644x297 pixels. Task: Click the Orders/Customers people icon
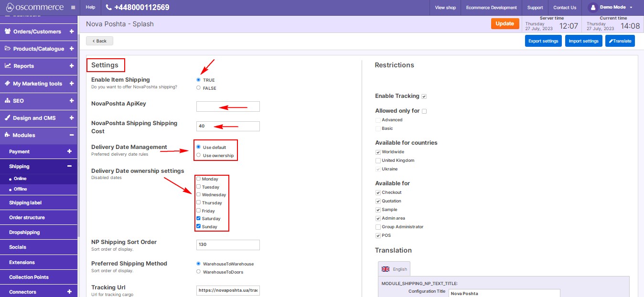click(x=8, y=32)
